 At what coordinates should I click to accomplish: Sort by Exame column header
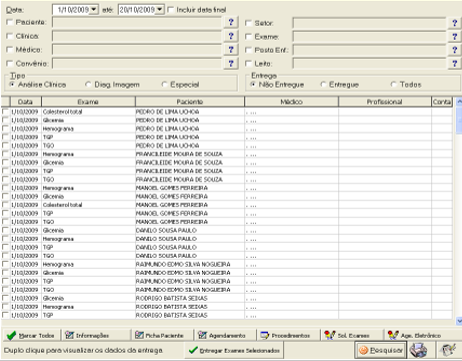[x=88, y=102]
